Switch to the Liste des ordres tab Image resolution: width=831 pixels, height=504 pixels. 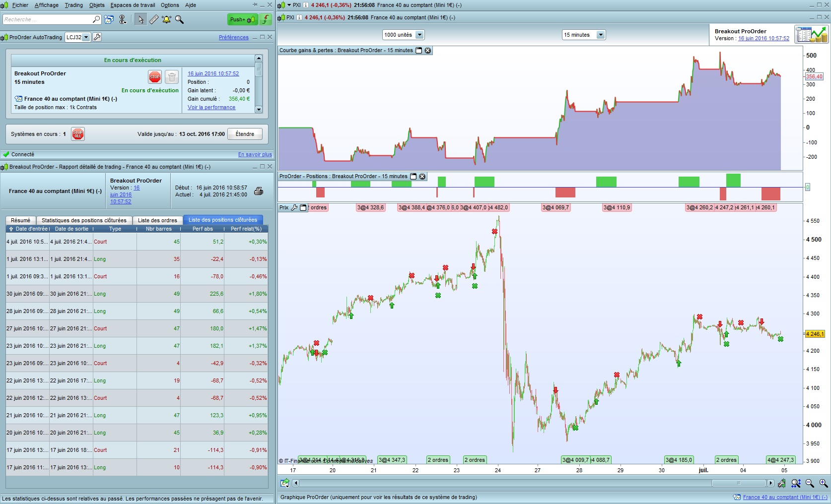pos(157,220)
